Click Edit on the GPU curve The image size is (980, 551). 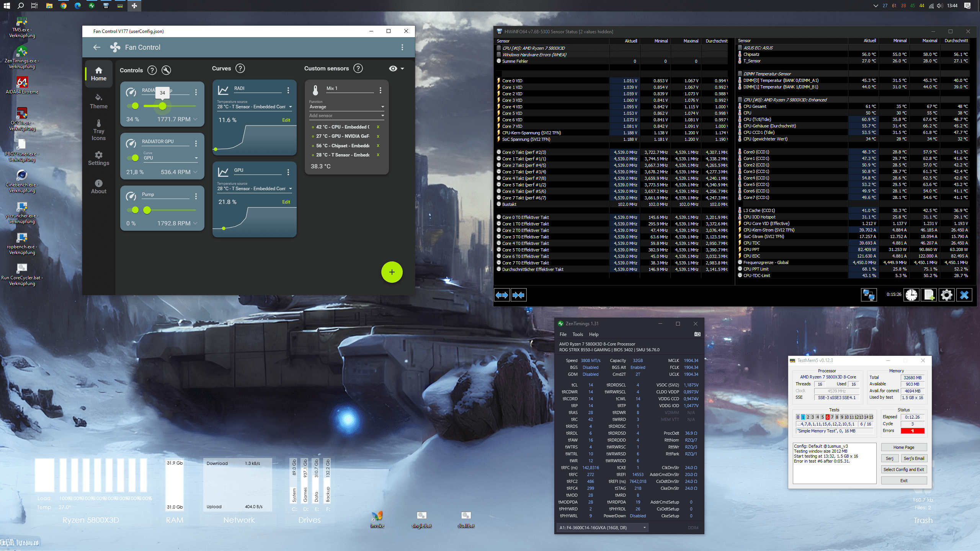coord(286,202)
